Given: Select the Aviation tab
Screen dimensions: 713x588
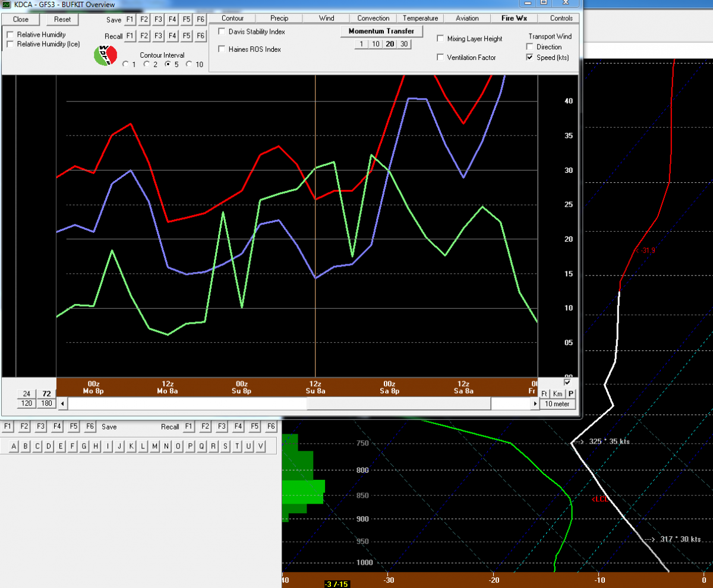Looking at the screenshot, I should [x=467, y=18].
